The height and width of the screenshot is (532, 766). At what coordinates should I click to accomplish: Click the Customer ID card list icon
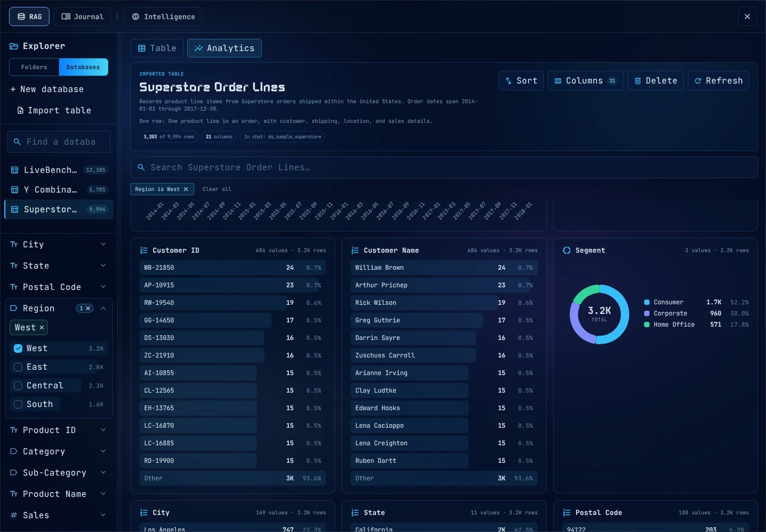click(144, 251)
